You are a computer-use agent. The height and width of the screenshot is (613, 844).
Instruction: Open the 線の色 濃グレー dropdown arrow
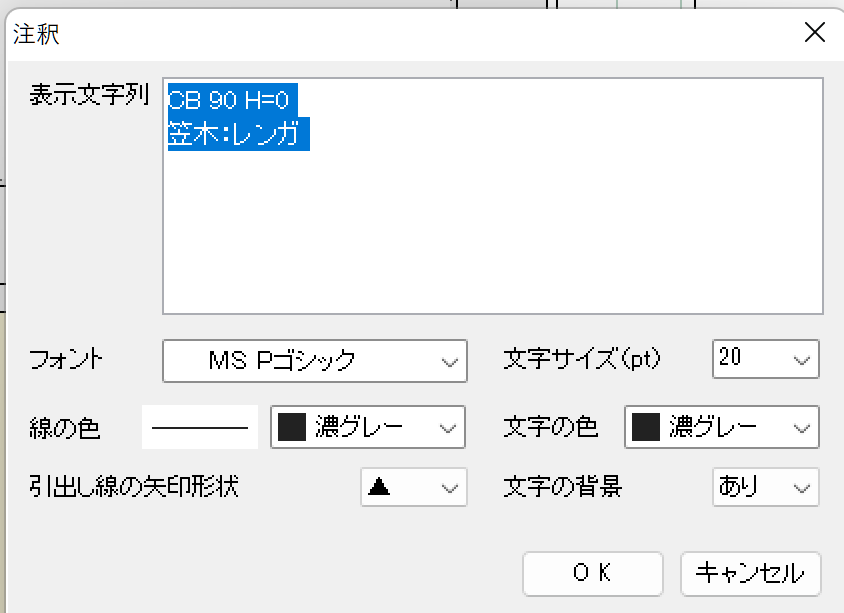tap(446, 429)
